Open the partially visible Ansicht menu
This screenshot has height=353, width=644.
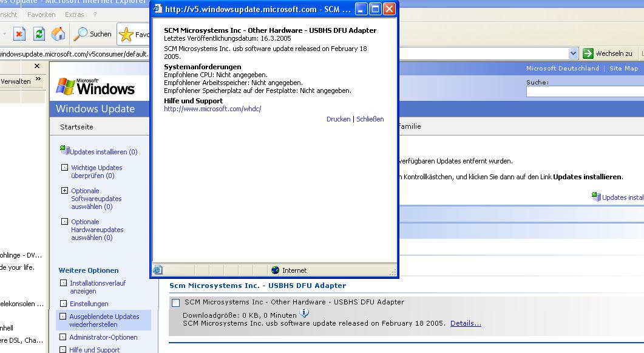[x=8, y=15]
